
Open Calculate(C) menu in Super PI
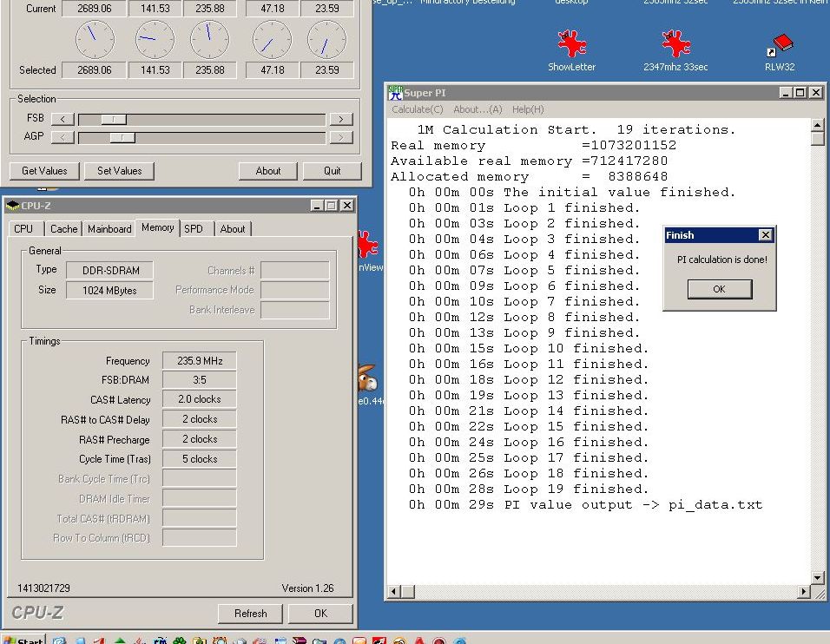pos(417,109)
